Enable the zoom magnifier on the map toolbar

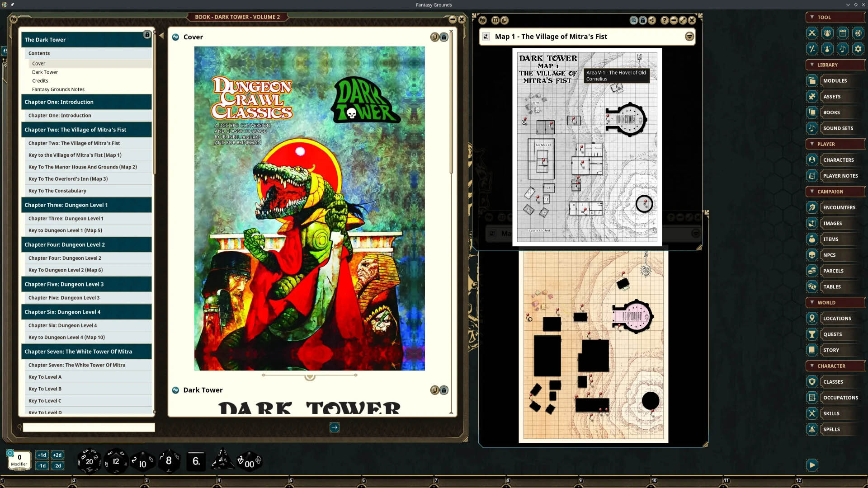point(633,20)
